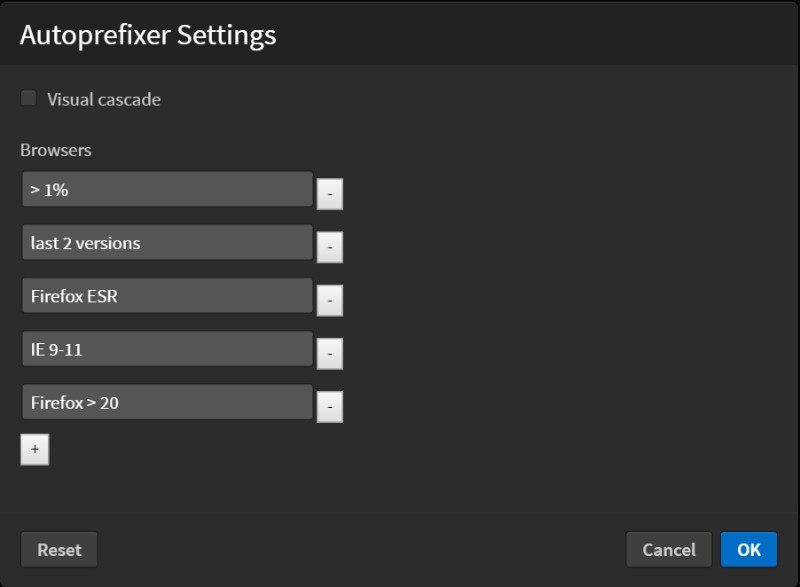Viewport: 800px width, 587px height.
Task: Remove the 'IE 9-11' browser entry
Action: tap(330, 353)
